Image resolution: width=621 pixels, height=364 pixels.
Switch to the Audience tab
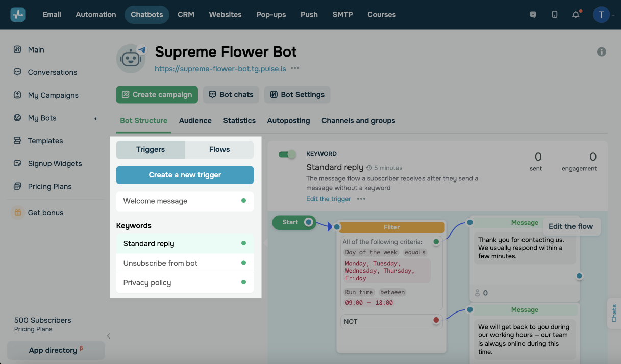(x=195, y=121)
